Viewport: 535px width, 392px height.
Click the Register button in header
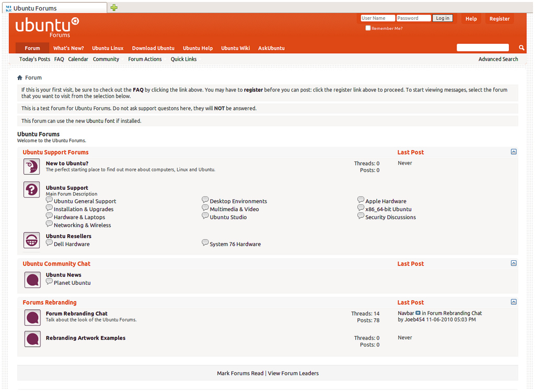coord(499,19)
